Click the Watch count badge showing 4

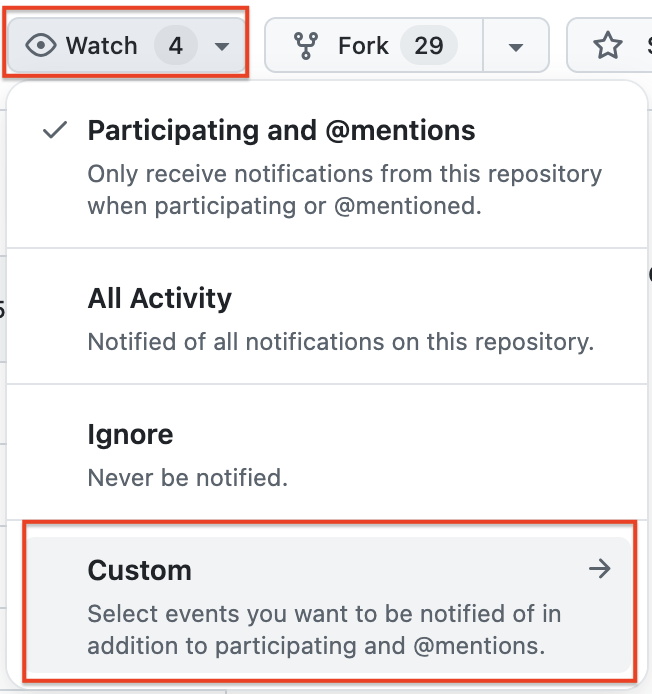coord(176,46)
